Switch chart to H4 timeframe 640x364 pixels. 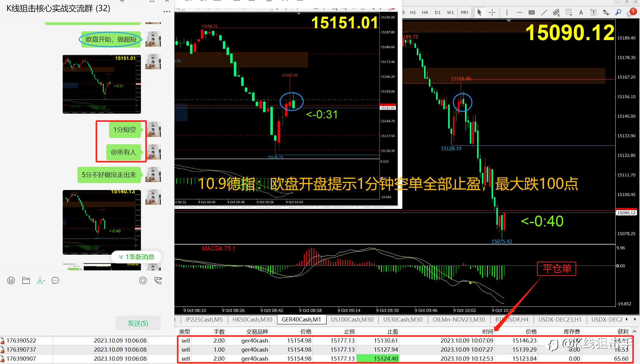(x=425, y=12)
